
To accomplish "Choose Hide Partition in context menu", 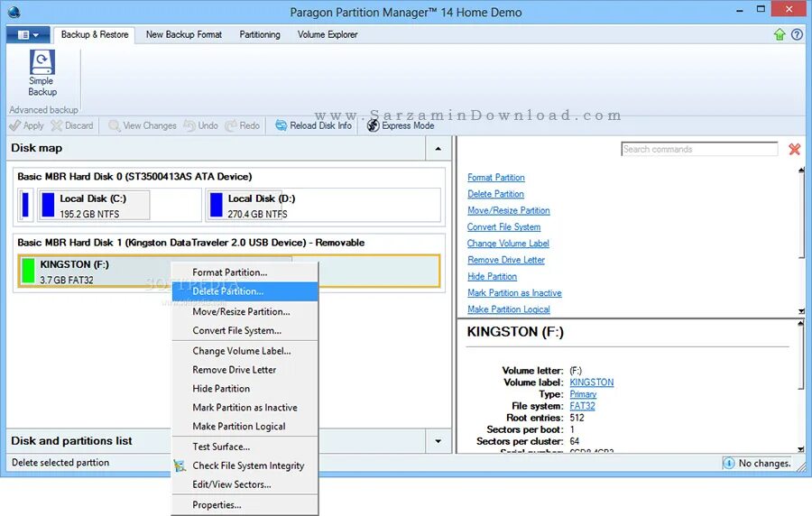I will tap(245, 389).
